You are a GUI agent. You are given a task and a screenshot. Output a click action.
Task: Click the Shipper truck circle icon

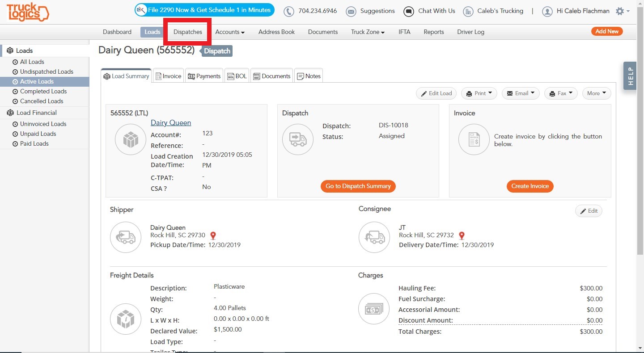126,237
